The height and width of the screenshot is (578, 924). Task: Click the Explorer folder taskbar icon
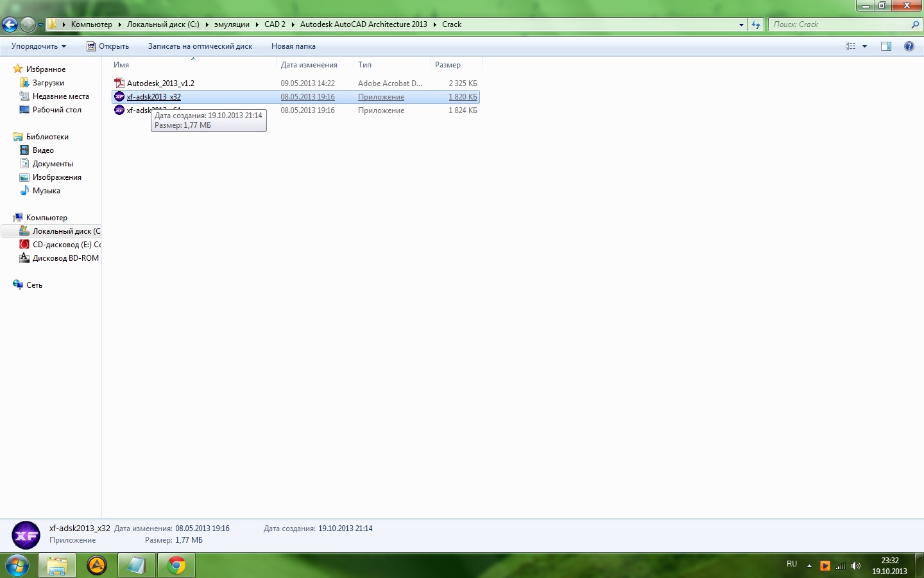[x=57, y=566]
